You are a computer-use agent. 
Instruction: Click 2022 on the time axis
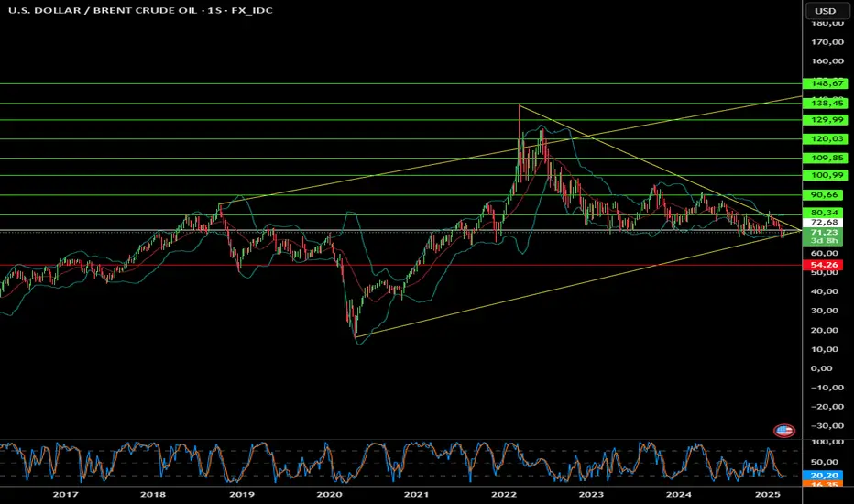[505, 494]
